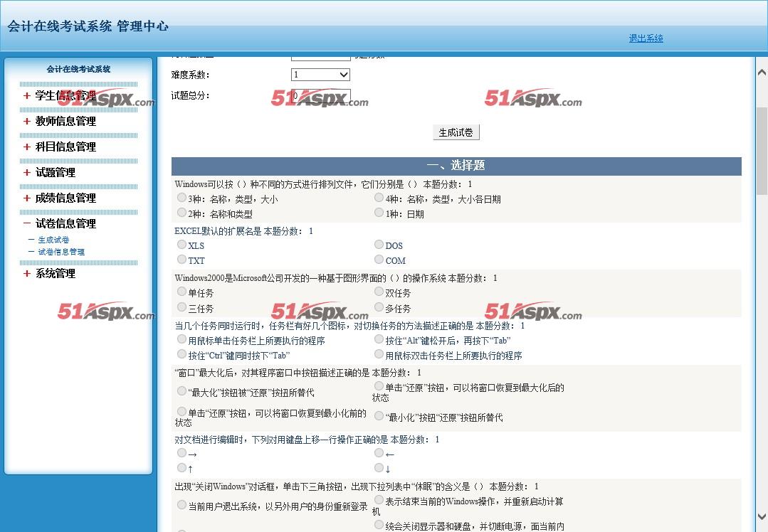Expand the 学生信息管理 plus icon
This screenshot has height=532, width=768.
click(27, 96)
